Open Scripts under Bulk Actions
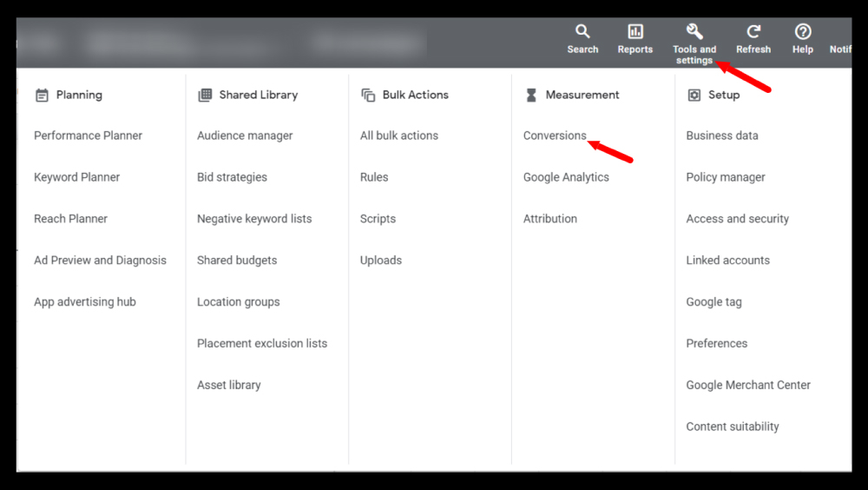The image size is (868, 490). coord(378,219)
